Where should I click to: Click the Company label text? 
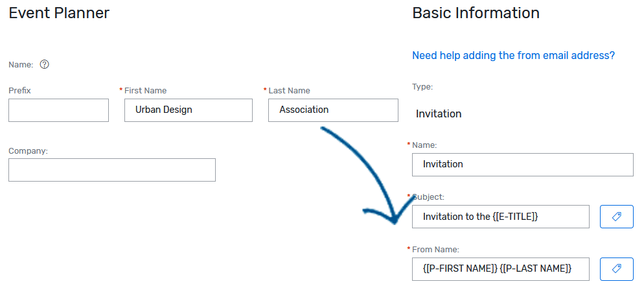click(x=28, y=151)
